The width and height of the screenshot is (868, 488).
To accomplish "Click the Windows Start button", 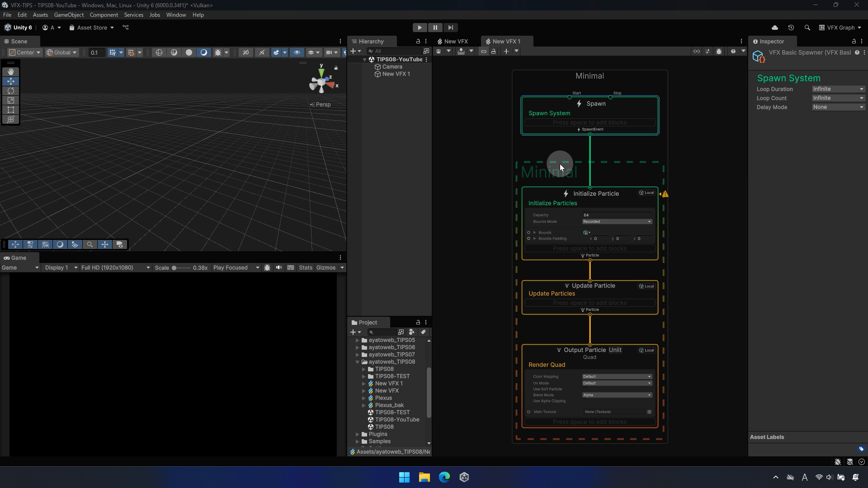I will pos(405,477).
